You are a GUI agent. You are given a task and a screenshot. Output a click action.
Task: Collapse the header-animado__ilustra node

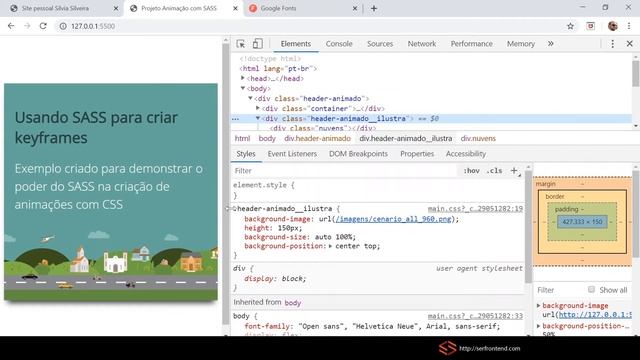click(258, 118)
